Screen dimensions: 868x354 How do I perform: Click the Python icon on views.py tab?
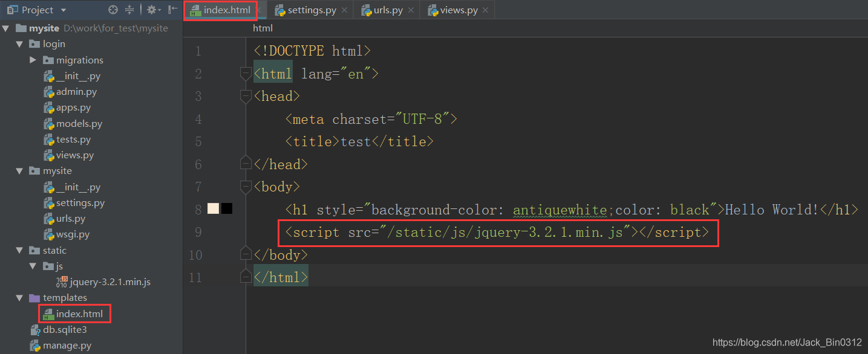tap(433, 10)
